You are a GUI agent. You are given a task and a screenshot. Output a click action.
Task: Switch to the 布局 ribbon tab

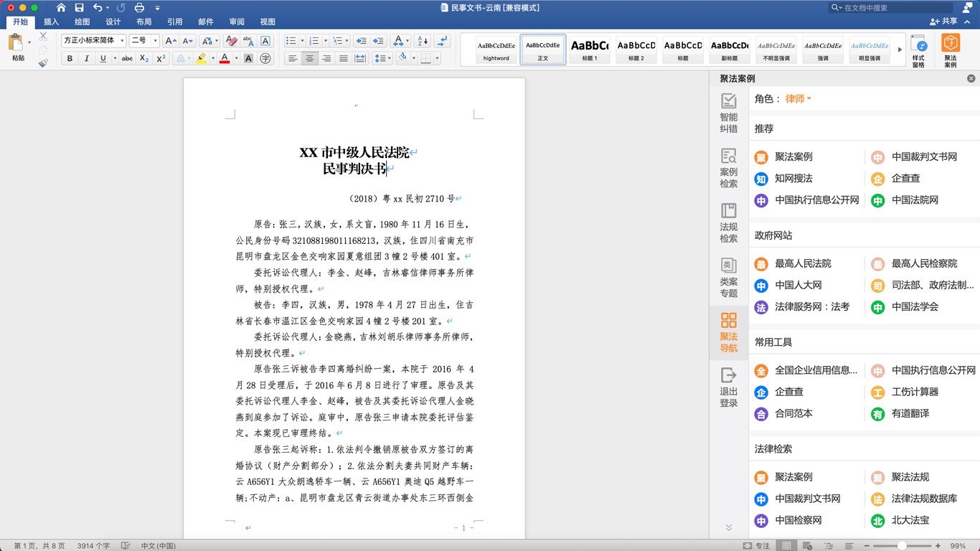tap(144, 22)
